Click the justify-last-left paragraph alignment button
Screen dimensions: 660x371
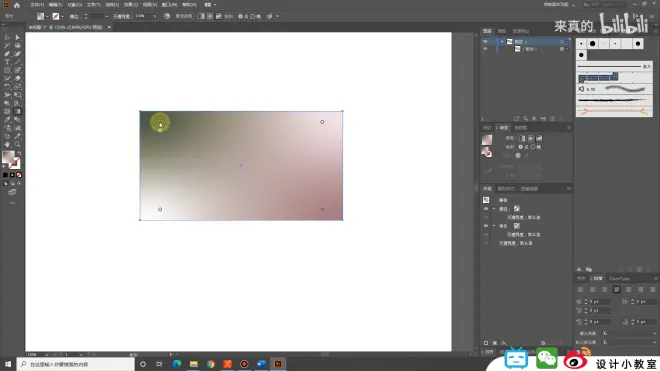tap(617, 289)
